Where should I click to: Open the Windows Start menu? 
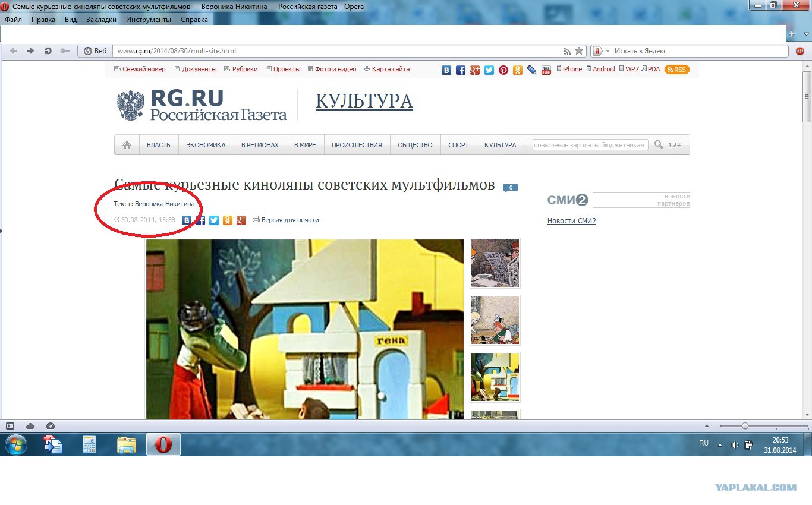pyautogui.click(x=15, y=444)
